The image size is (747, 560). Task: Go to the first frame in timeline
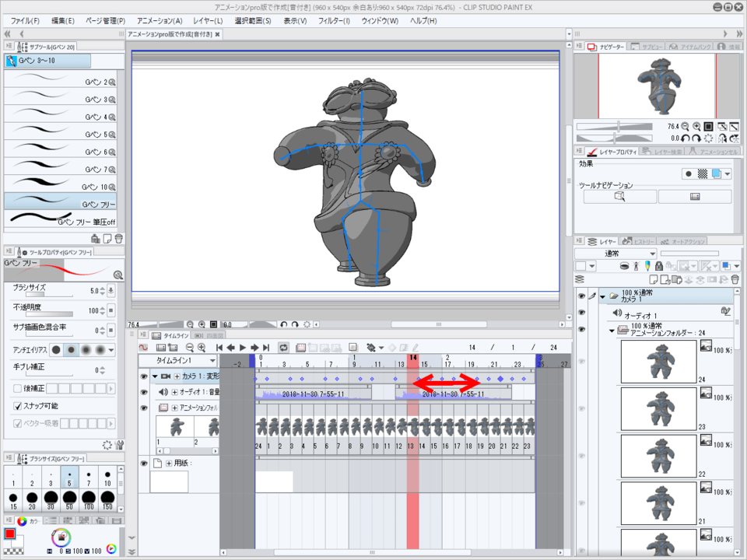(219, 348)
